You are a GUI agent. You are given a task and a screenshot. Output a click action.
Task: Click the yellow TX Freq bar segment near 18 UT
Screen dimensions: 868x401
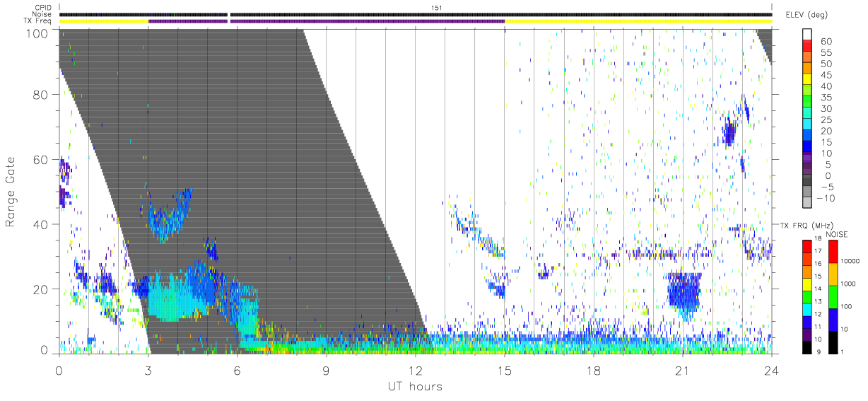coord(638,21)
